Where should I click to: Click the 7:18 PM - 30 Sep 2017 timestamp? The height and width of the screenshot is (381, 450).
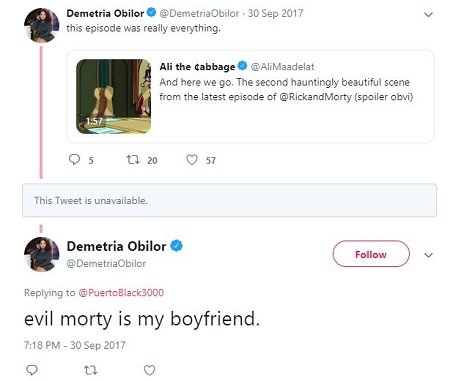pyautogui.click(x=75, y=345)
